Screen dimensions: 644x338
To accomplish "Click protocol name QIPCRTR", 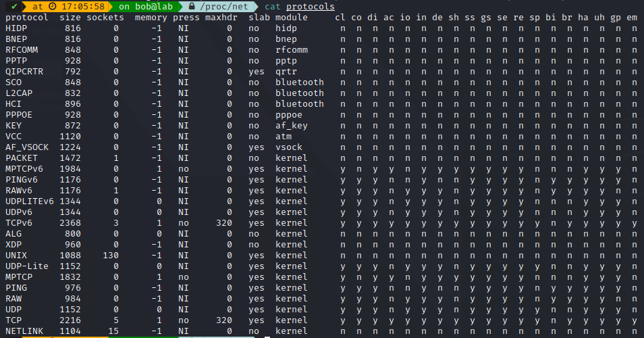I will (24, 72).
